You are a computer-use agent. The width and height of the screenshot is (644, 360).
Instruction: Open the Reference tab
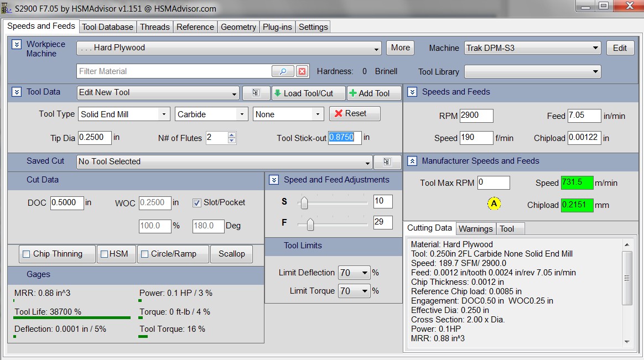[x=195, y=27]
